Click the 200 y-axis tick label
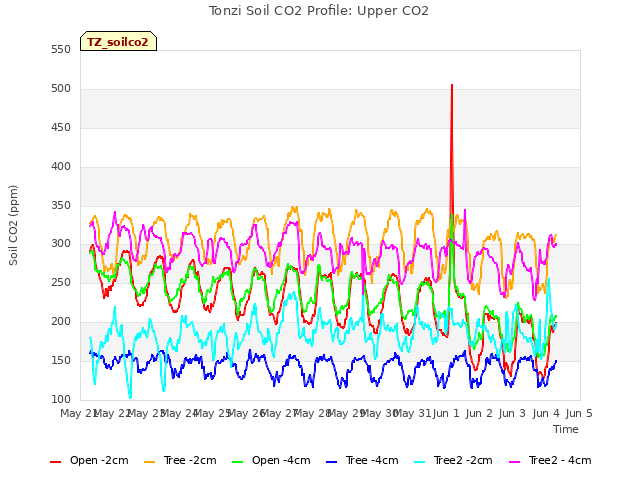The height and width of the screenshot is (480, 640). pos(61,322)
